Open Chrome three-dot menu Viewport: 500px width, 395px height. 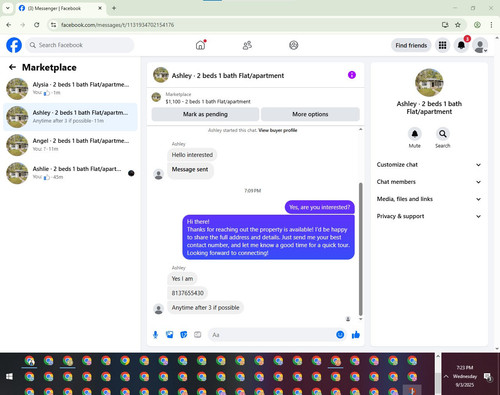tap(491, 25)
